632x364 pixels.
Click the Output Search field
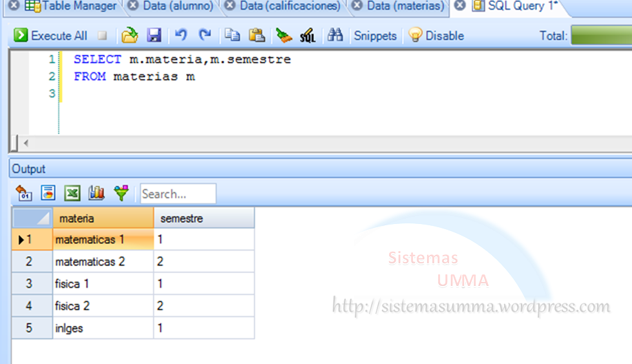tap(178, 194)
